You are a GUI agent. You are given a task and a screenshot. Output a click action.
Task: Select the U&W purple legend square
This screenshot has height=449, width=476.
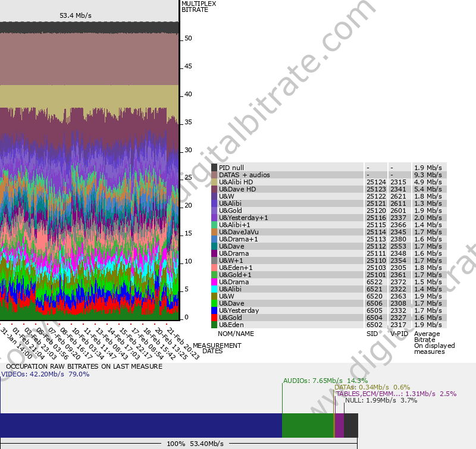click(x=213, y=196)
